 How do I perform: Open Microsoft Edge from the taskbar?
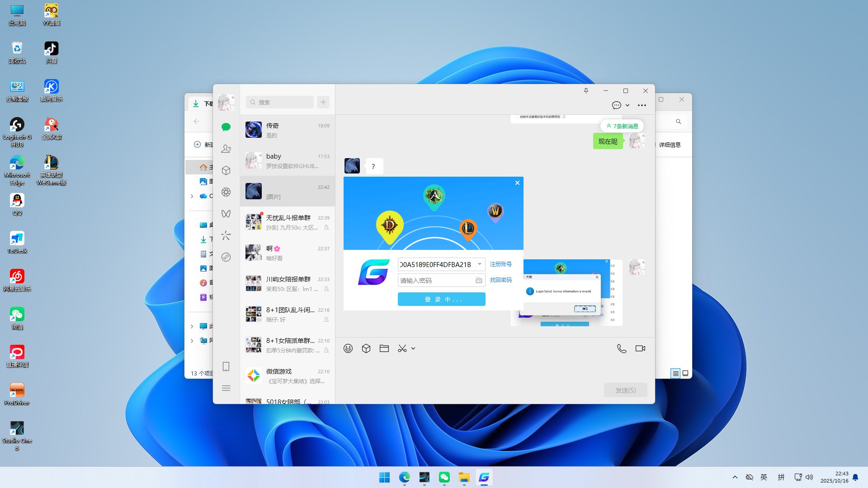[404, 477]
